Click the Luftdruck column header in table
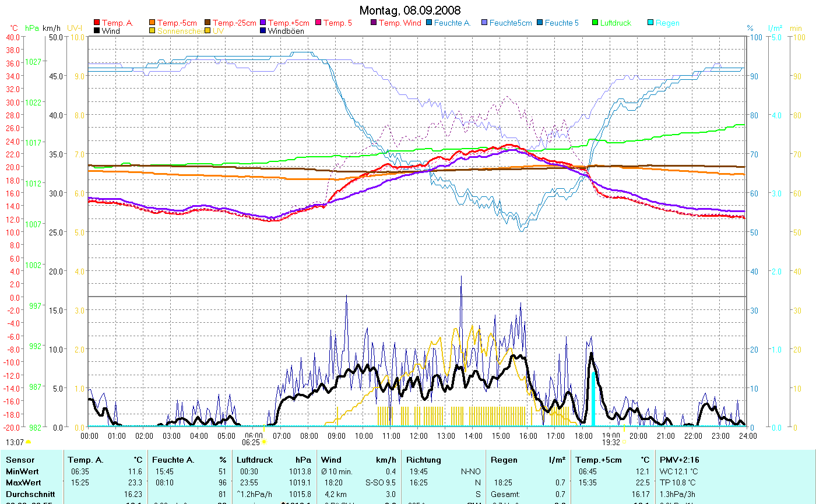 (x=254, y=460)
